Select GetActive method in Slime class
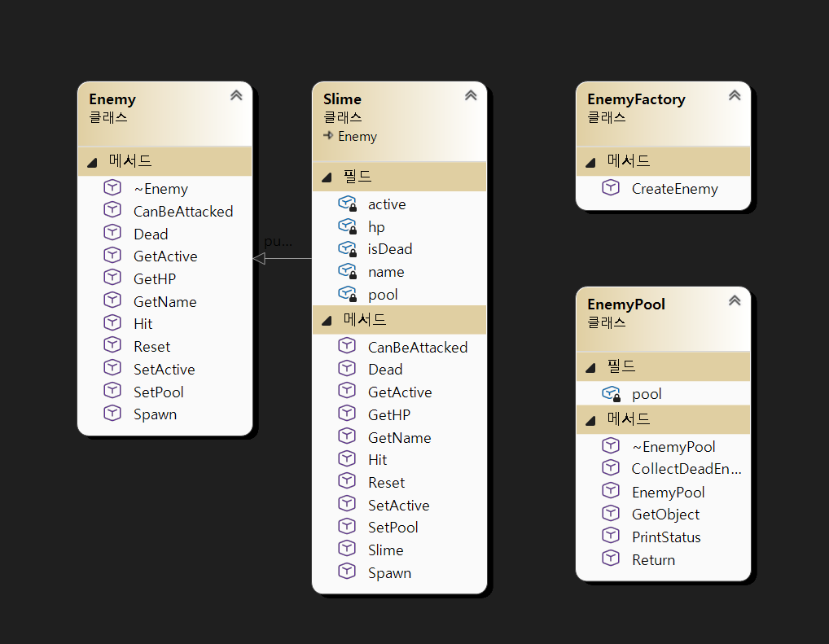829x644 pixels. 400,392
